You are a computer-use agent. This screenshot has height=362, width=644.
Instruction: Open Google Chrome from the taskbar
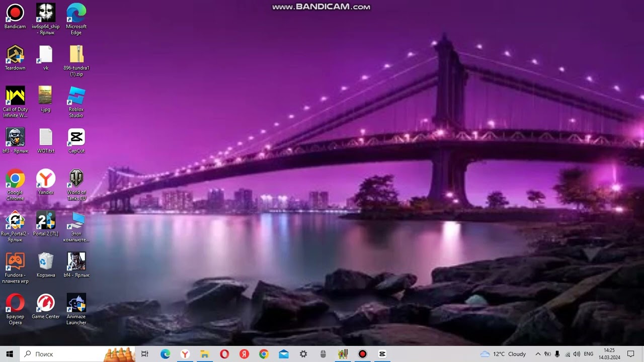point(264,354)
